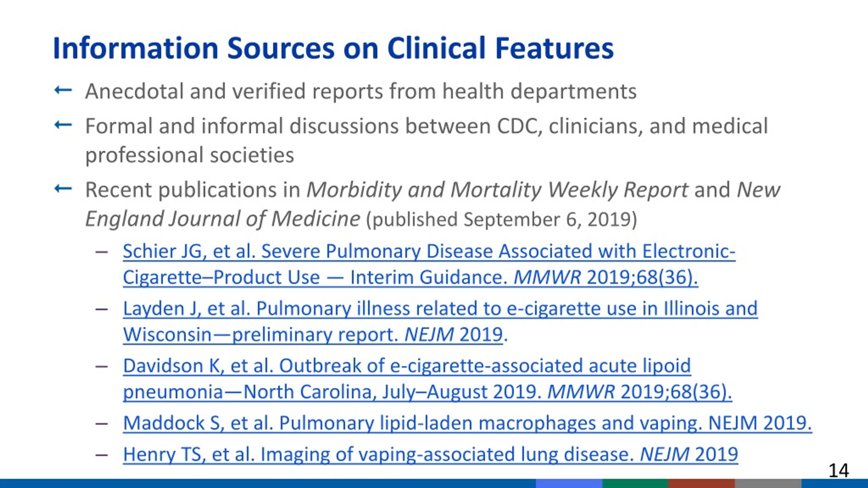Click the slide title Information Sources on Clinical Features

pos(333,48)
